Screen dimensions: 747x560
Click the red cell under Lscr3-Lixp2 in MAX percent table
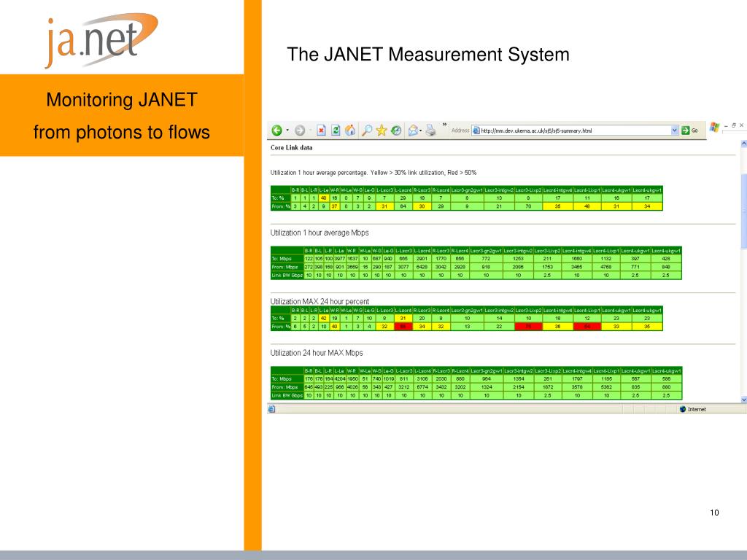528,327
